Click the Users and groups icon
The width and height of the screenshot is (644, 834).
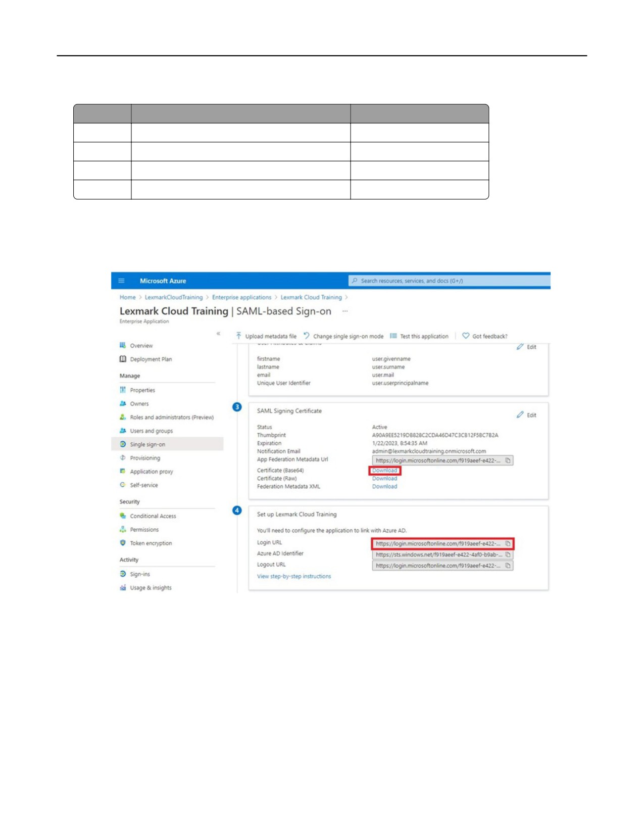pos(123,431)
